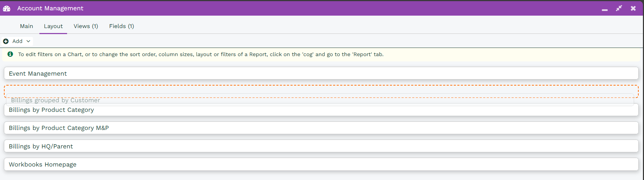Switch to the Main tab
Image resolution: width=644 pixels, height=180 pixels.
pos(26,26)
